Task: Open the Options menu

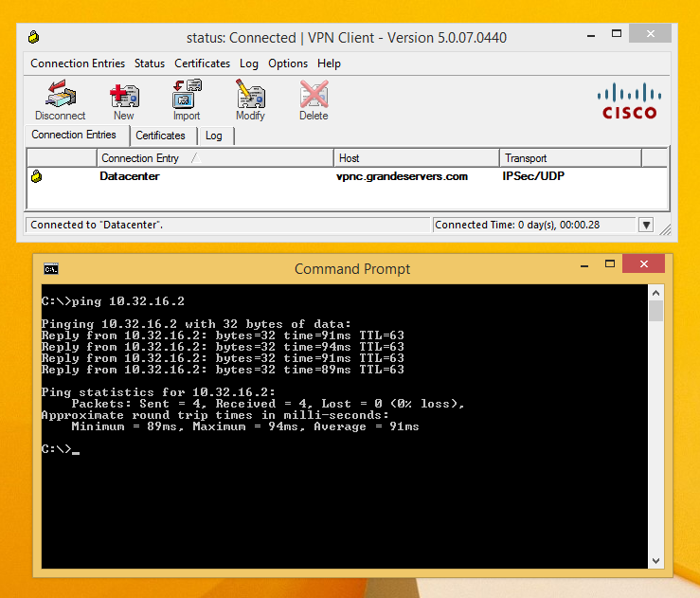Action: tap(287, 63)
